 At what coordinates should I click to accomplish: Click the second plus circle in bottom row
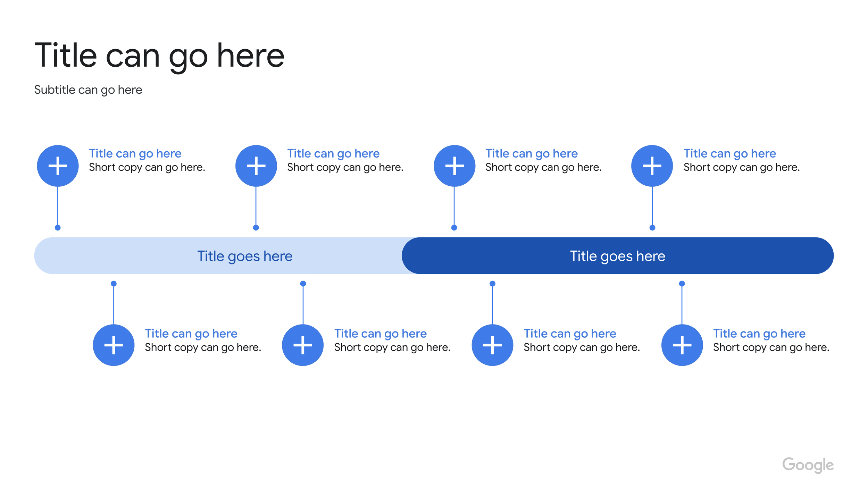pyautogui.click(x=303, y=345)
